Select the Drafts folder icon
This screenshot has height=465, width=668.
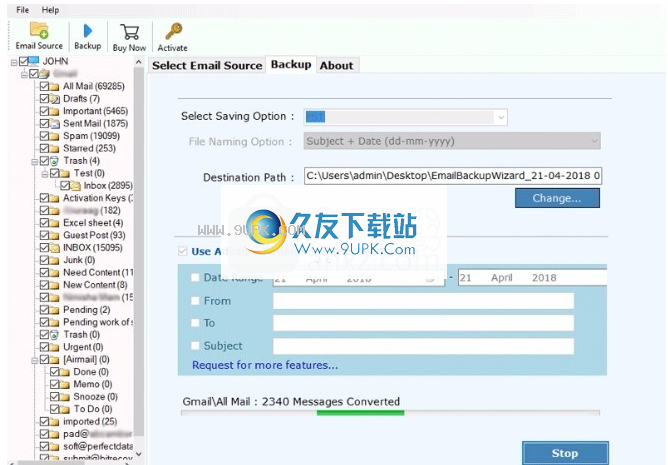point(54,99)
